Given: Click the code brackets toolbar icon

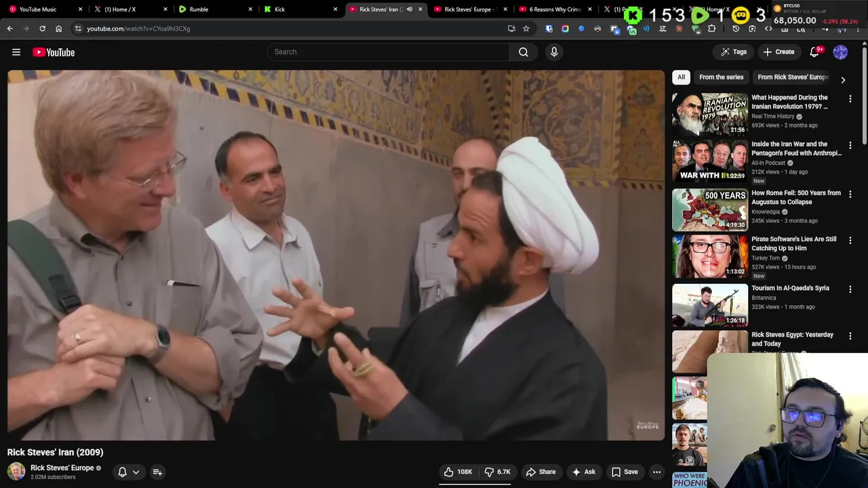Looking at the screenshot, I should 768,28.
